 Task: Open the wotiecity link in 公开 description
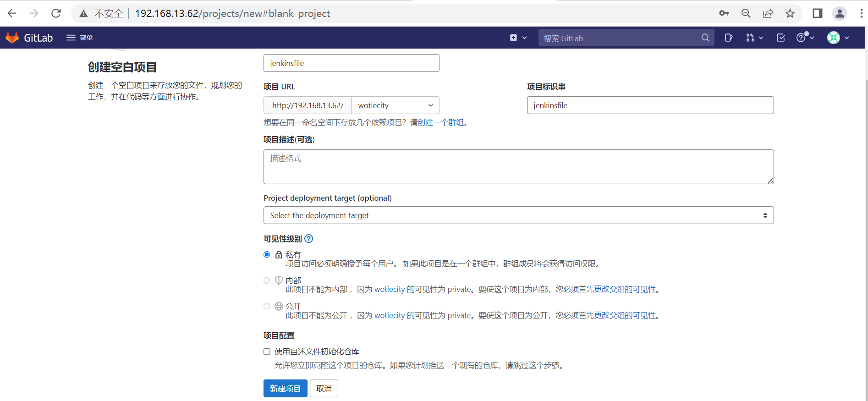click(390, 316)
